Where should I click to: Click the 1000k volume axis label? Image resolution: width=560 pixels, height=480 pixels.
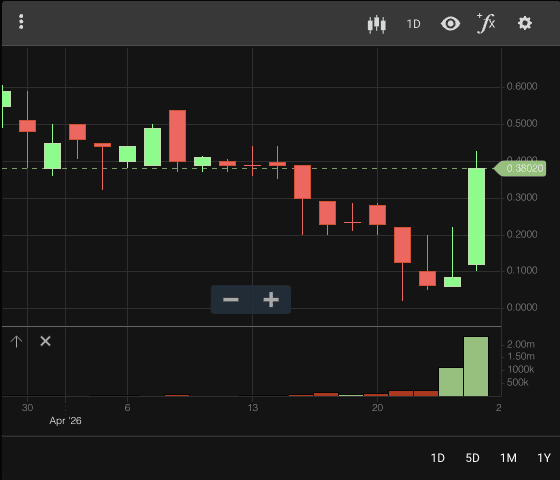tap(521, 369)
